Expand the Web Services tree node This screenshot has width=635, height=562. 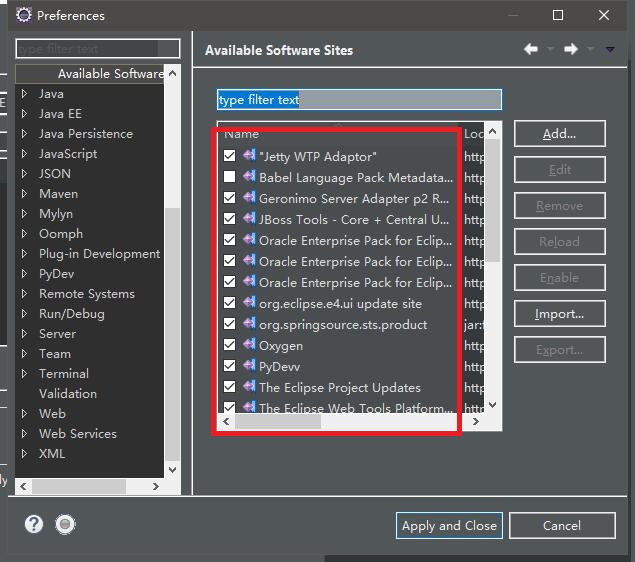tap(24, 434)
